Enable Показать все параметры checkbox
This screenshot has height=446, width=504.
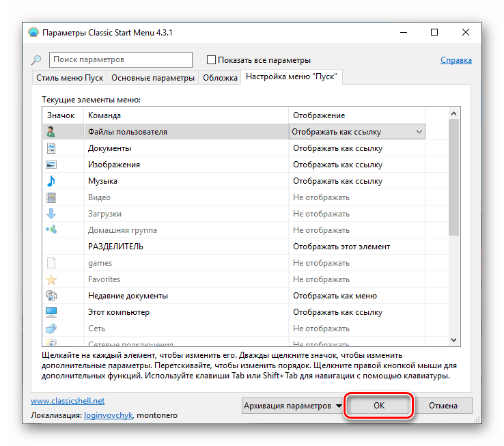[211, 60]
